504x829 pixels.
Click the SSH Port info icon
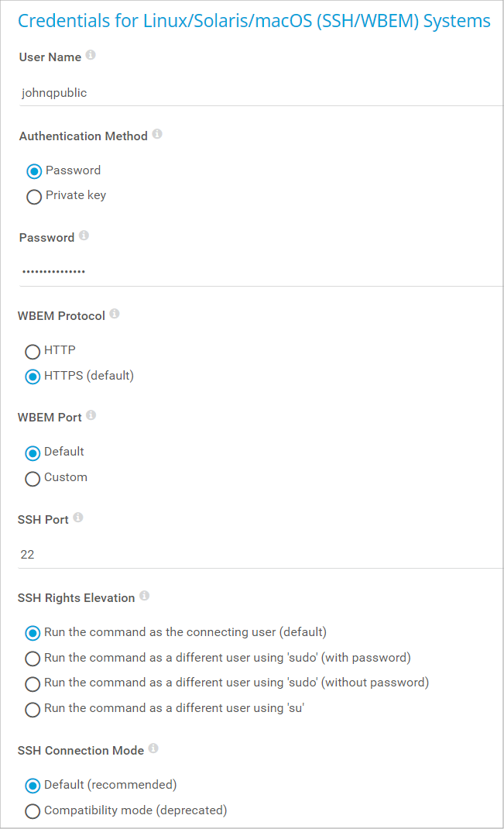pos(78,518)
